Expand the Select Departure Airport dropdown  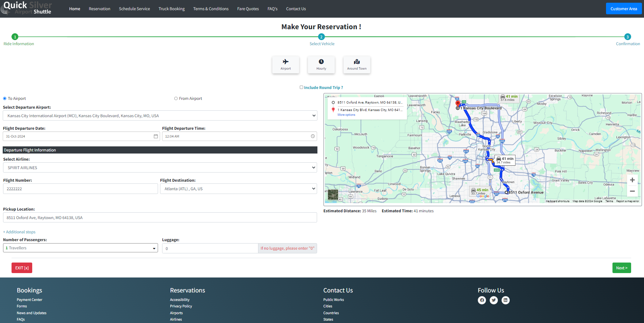point(160,116)
